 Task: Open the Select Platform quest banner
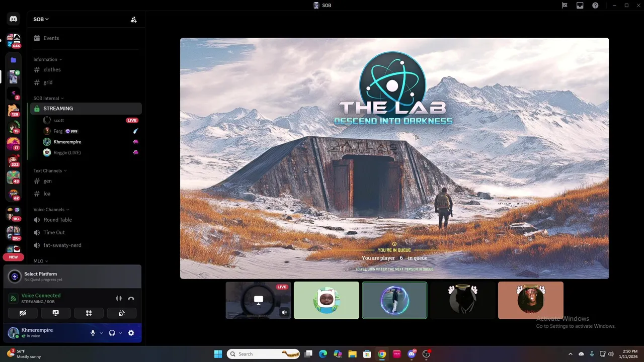tap(72, 277)
